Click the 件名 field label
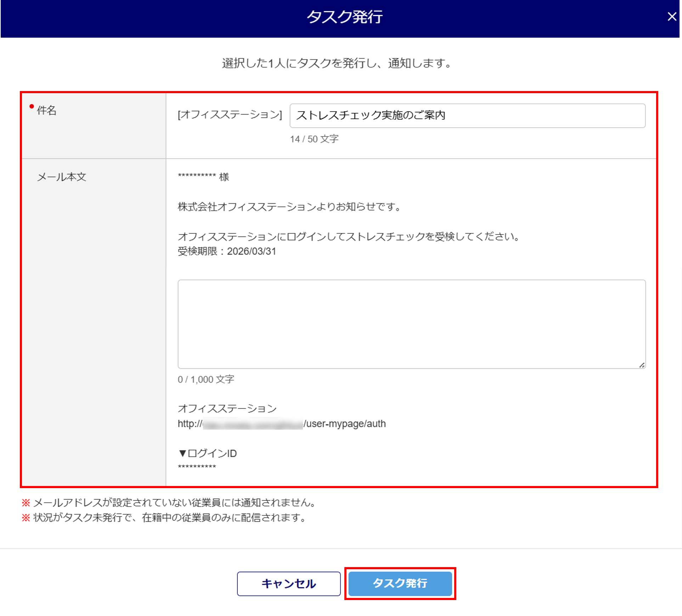The width and height of the screenshot is (682, 616). coord(46,110)
